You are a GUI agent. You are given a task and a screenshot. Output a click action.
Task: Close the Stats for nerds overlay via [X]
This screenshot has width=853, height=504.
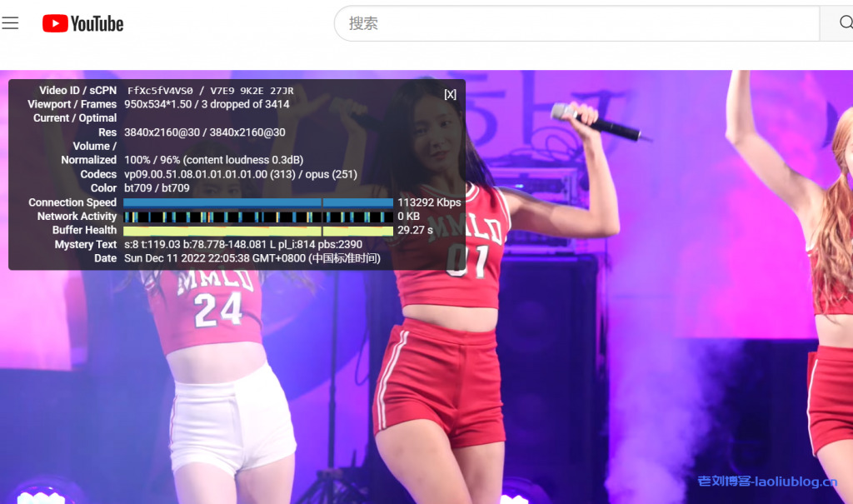point(450,94)
